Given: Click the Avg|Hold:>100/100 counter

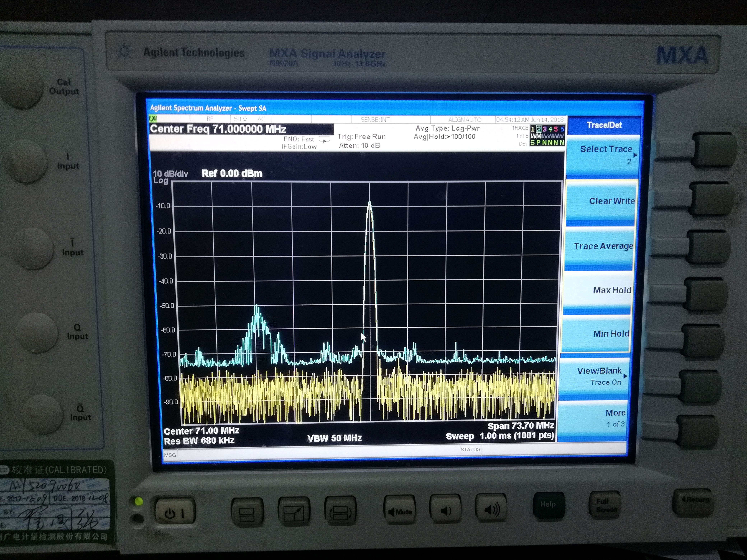Looking at the screenshot, I should click(x=444, y=137).
